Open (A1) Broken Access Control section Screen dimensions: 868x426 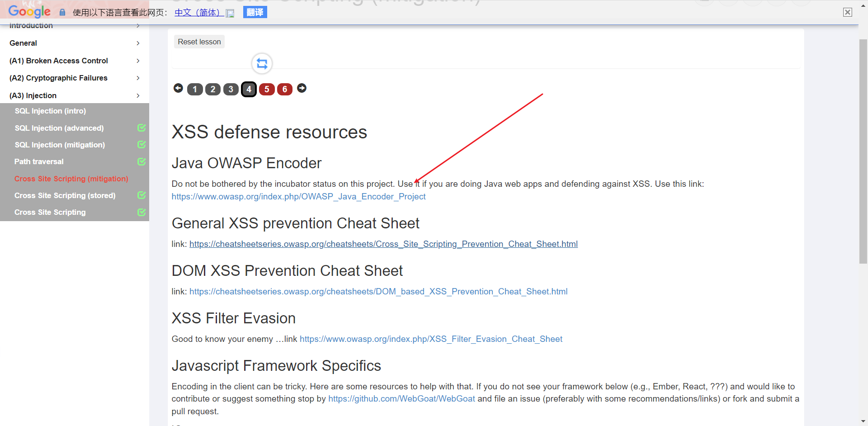[59, 61]
